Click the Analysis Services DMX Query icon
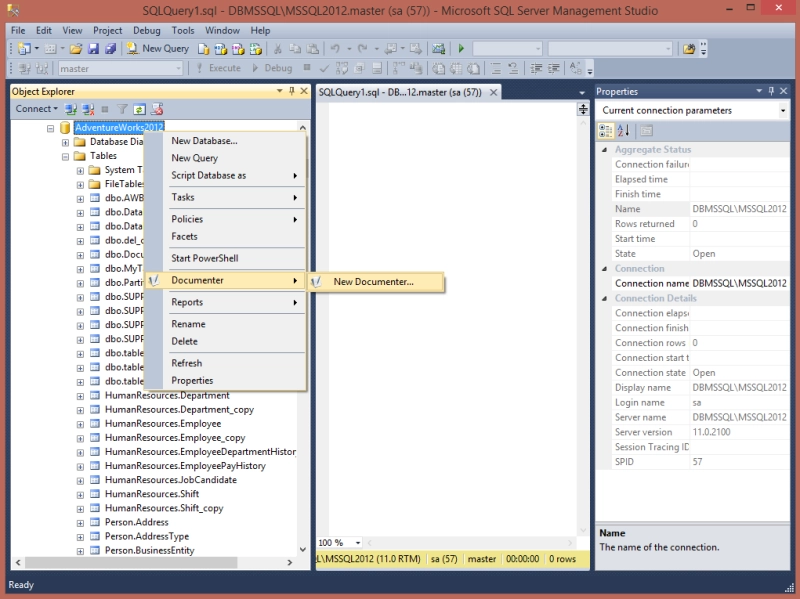The image size is (800, 599). pos(238,49)
